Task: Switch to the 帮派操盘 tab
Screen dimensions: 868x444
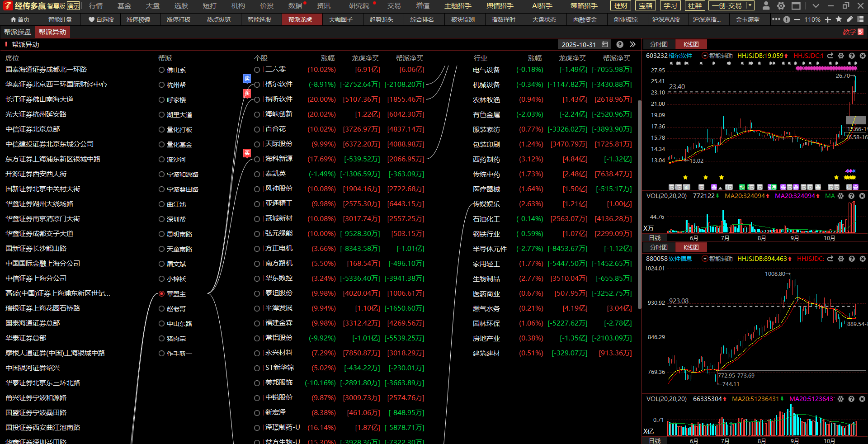Action: [18, 32]
